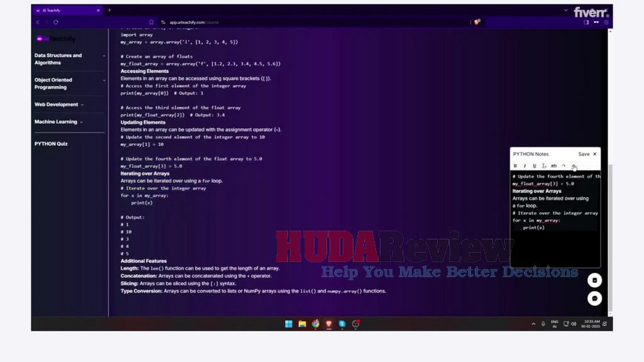
Task: Open the PYTHON Quiz link
Action: click(51, 144)
